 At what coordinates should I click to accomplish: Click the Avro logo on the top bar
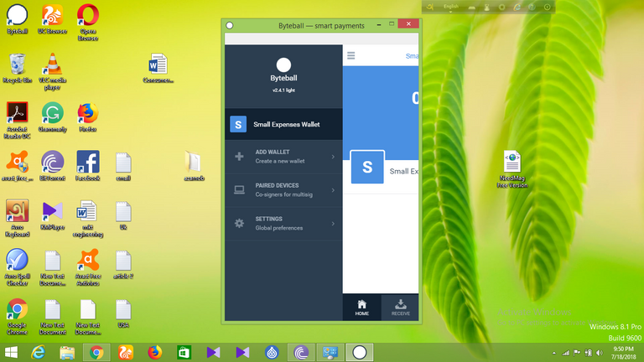pyautogui.click(x=429, y=7)
